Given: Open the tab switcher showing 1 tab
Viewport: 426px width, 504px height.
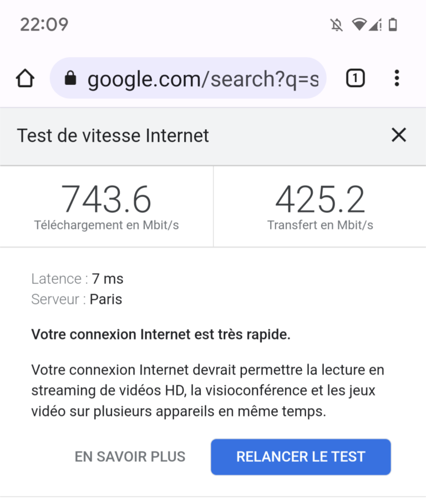Looking at the screenshot, I should tap(355, 79).
